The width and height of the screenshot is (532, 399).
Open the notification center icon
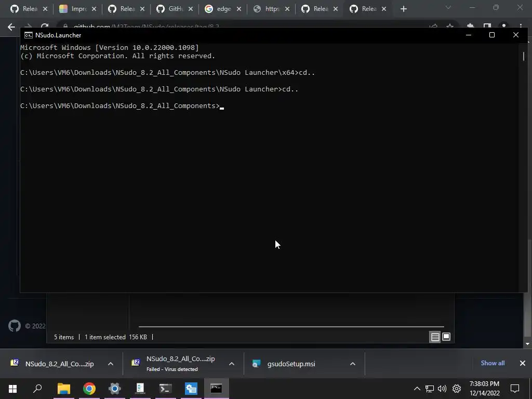pyautogui.click(x=515, y=389)
